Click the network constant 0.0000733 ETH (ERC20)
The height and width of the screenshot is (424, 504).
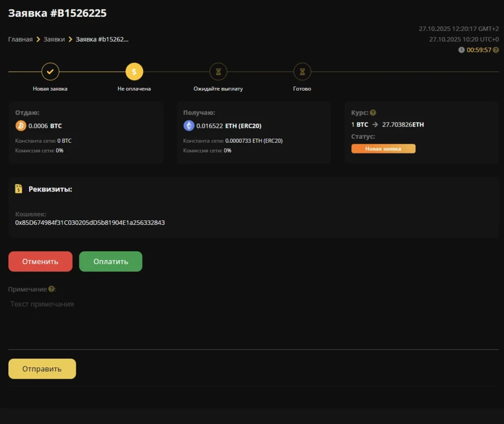[254, 141]
